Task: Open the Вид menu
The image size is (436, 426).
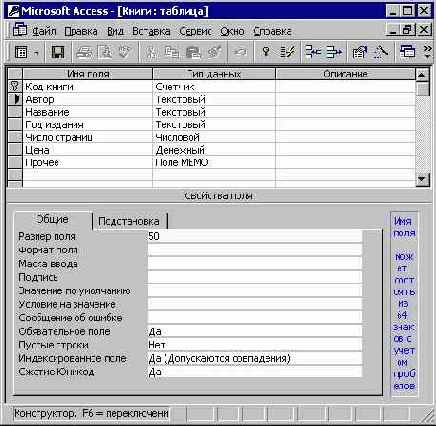Action: (x=115, y=31)
